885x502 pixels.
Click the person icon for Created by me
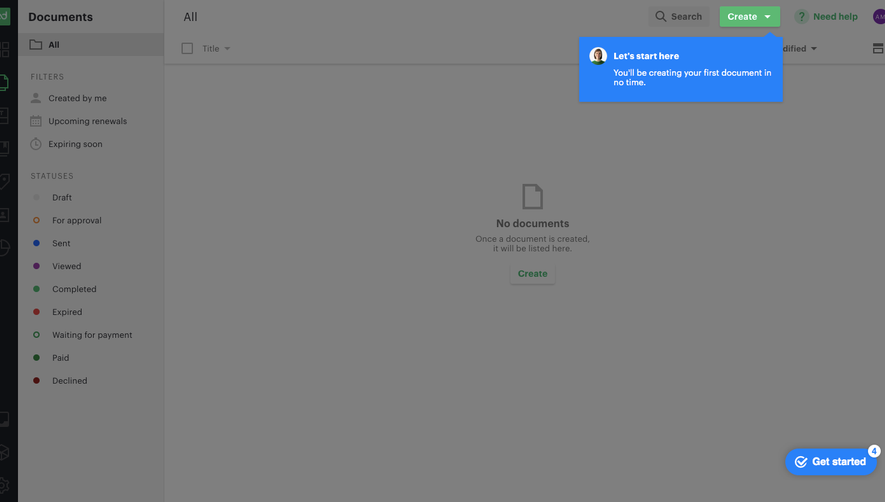[x=36, y=98]
